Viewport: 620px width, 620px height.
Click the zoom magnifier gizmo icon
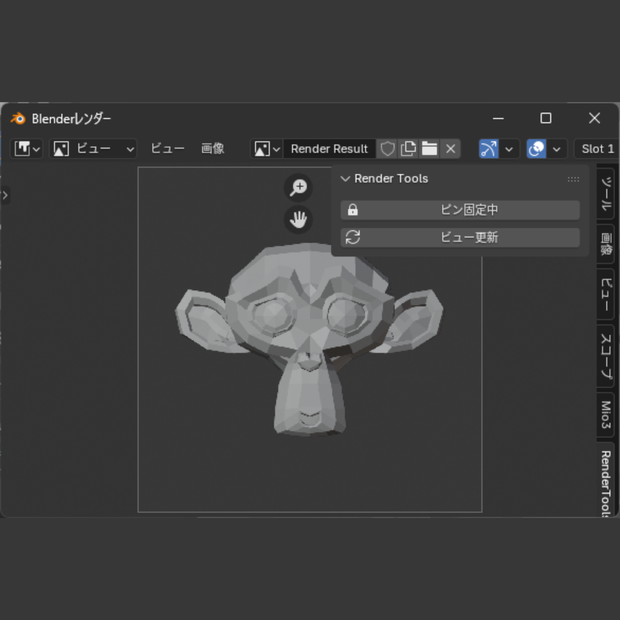click(298, 187)
